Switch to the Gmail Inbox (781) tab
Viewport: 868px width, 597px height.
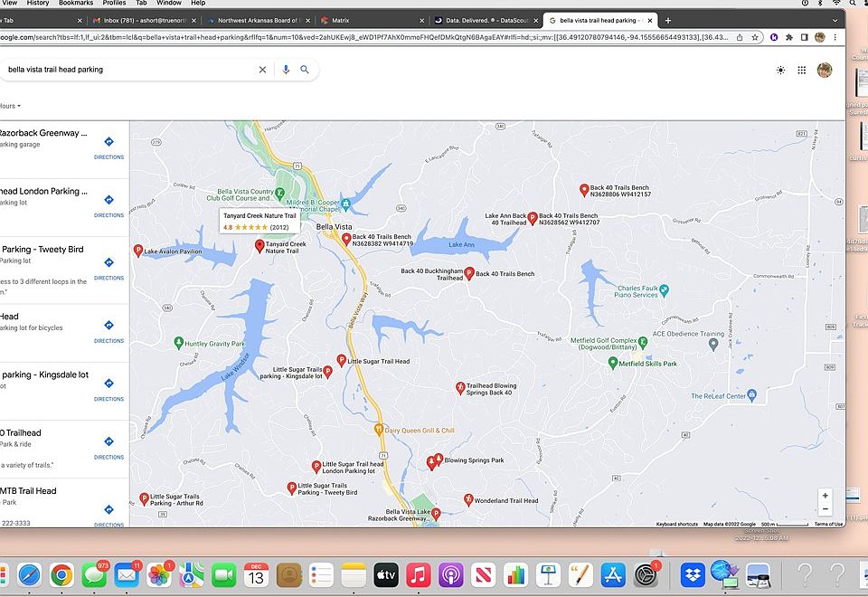(x=144, y=21)
